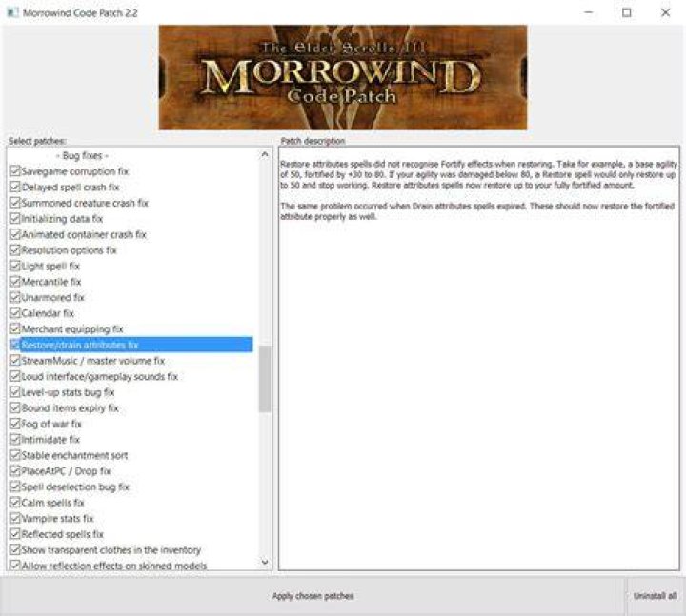Click the patch list scrollbar thumb

[265, 379]
